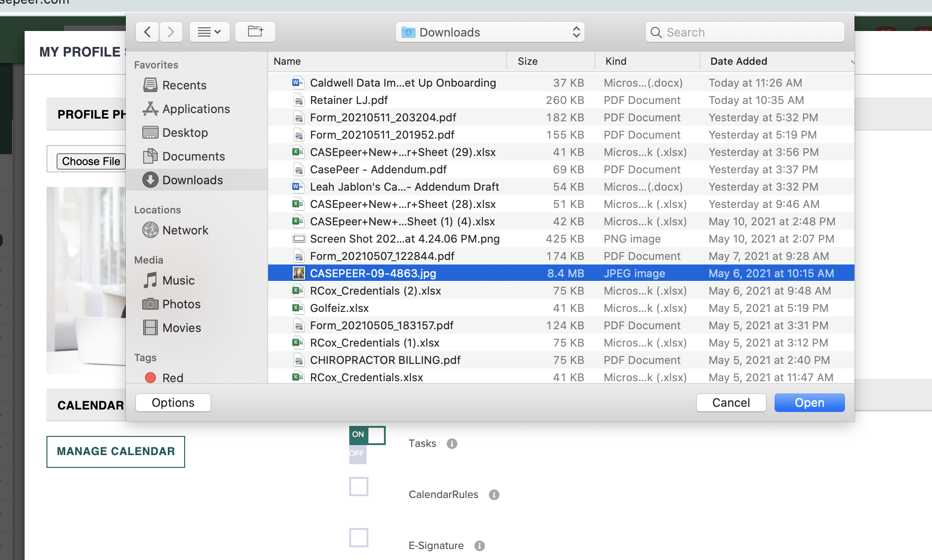This screenshot has height=560, width=932.
Task: Go forward in file dialog
Action: tap(171, 32)
